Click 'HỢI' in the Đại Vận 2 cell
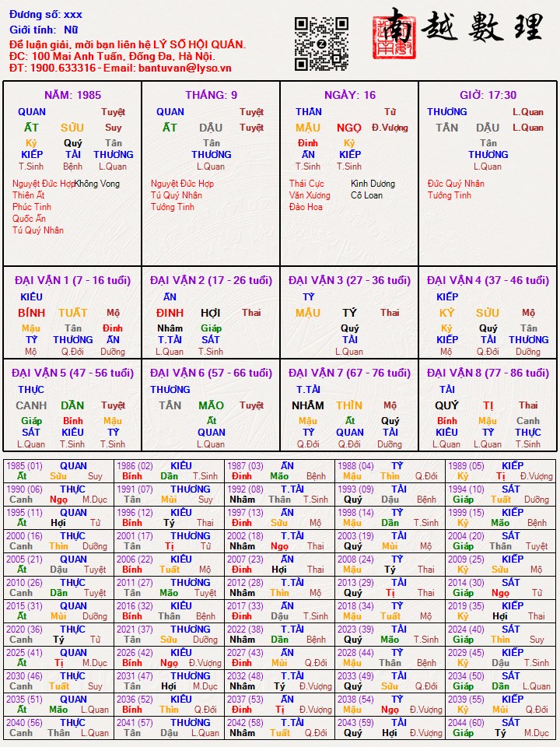Viewport: 560px width, 747px height. tap(211, 313)
